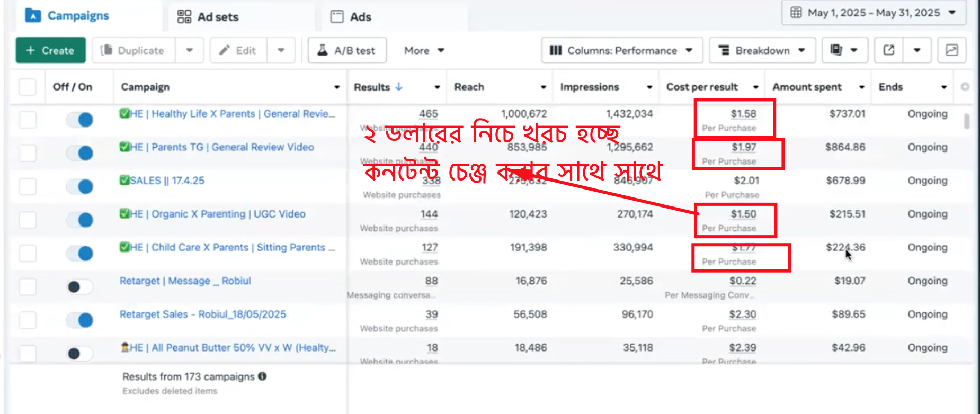Switch to the Ad sets tab
980x414 pixels.
pyautogui.click(x=208, y=17)
